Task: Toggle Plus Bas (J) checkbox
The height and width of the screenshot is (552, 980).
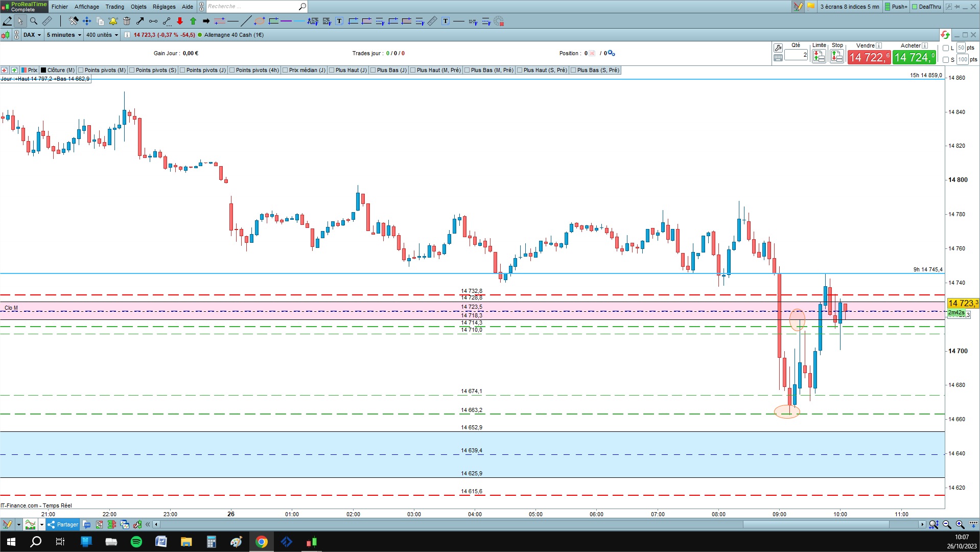Action: click(373, 70)
